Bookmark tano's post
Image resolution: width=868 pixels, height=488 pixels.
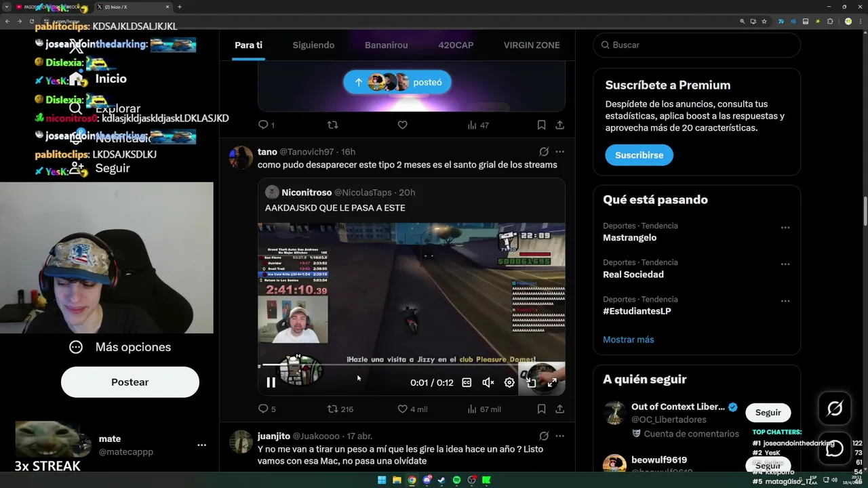(x=541, y=409)
